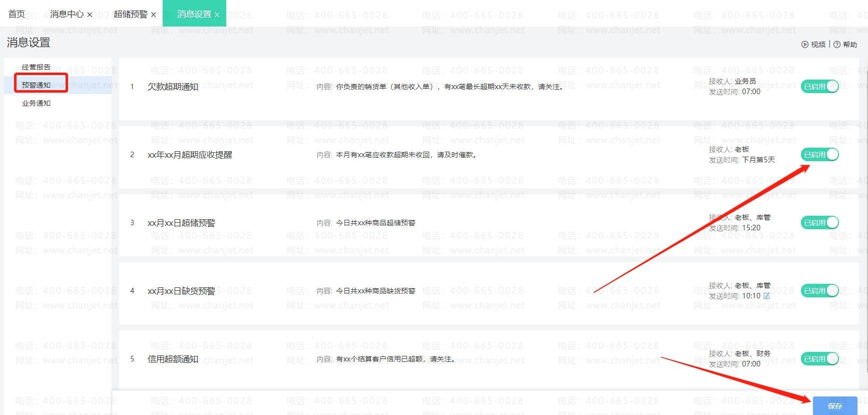This screenshot has height=415, width=868.
Task: Disable the 缺货预警 notification toggle
Action: coord(819,291)
